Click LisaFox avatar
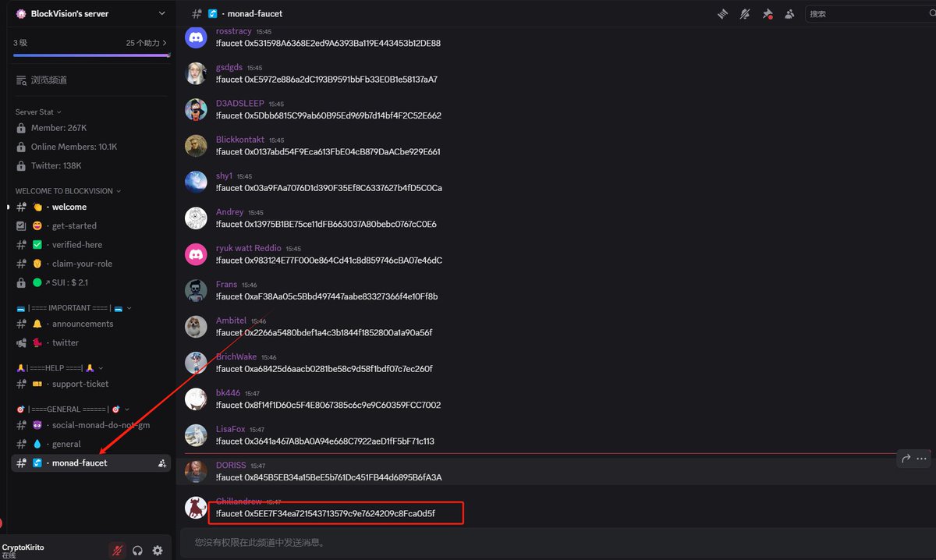This screenshot has width=936, height=560. click(x=196, y=435)
